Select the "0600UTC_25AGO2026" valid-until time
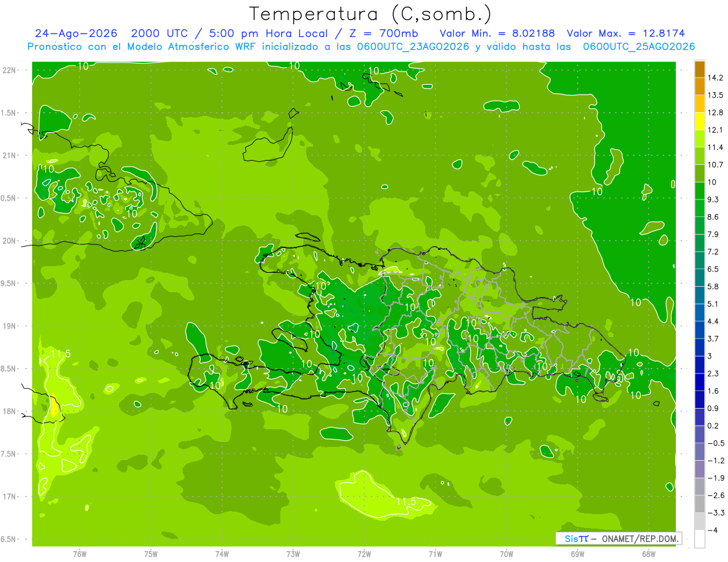The image size is (728, 562). (x=638, y=47)
